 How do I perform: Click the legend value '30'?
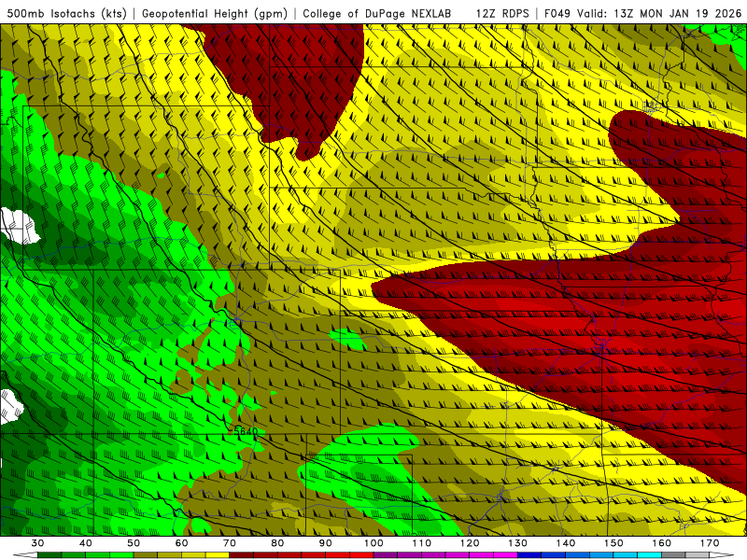pos(37,543)
